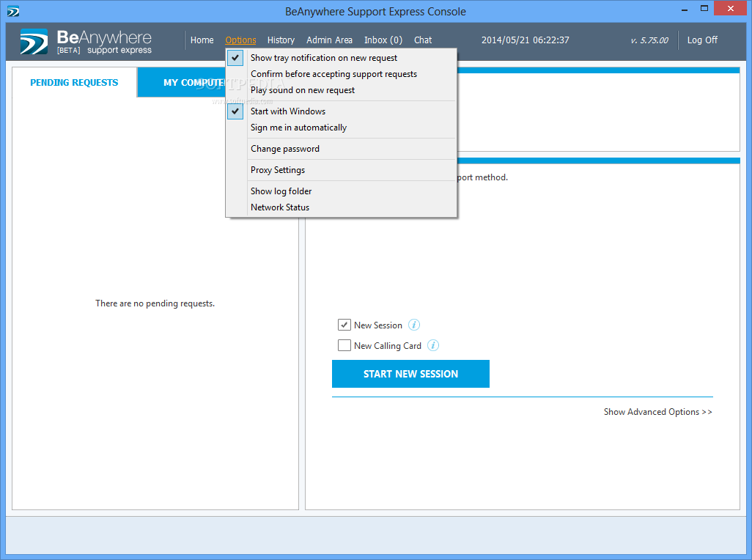
Task: Click START NEW SESSION button
Action: point(410,374)
